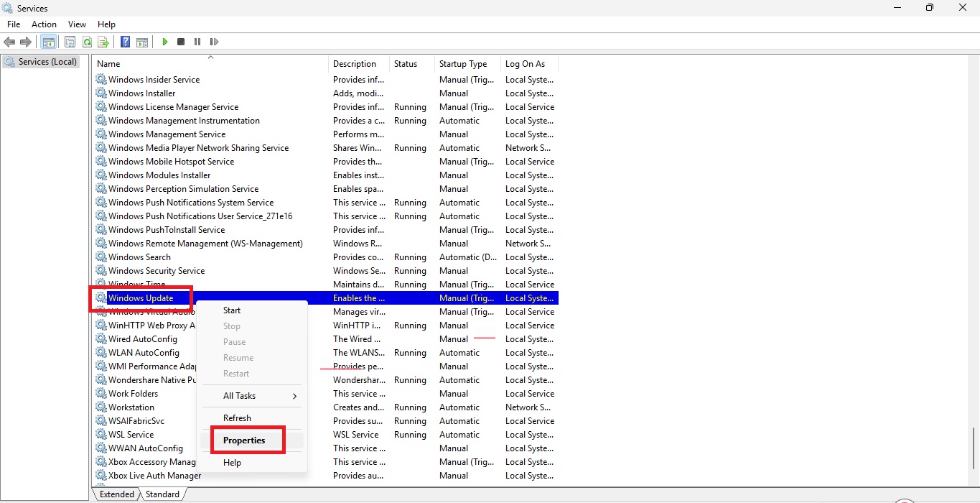Click gear icon beside WSAIFabricSvc

click(x=101, y=421)
